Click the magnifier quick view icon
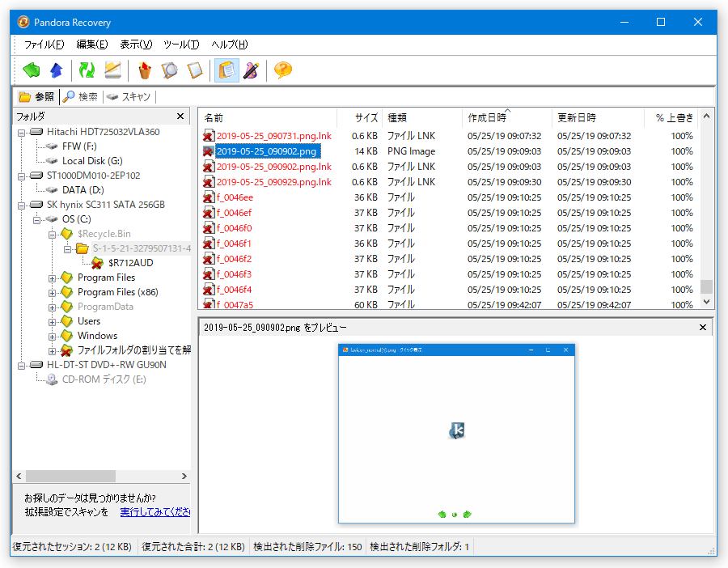 pyautogui.click(x=170, y=70)
